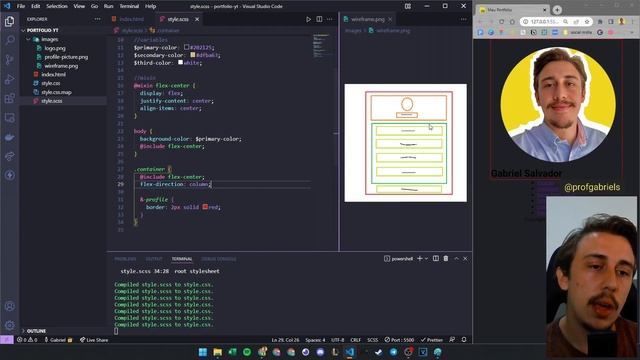Image resolution: width=640 pixels, height=360 pixels.
Task: Click Spaces: 4 indentation setting
Action: point(315,340)
